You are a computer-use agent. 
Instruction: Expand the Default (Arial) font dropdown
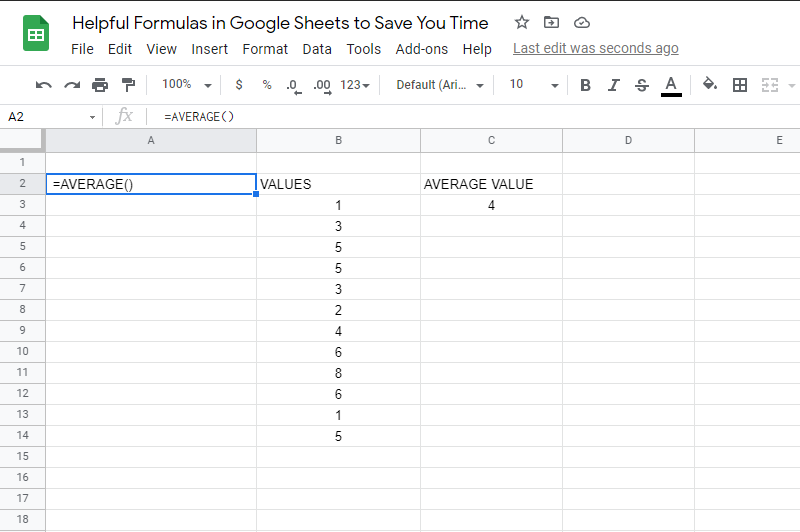tap(440, 85)
